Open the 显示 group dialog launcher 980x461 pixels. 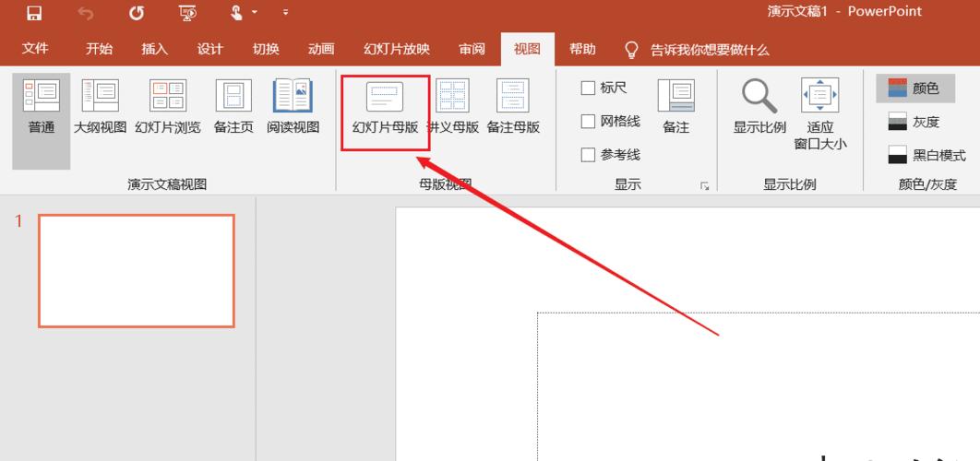coord(704,186)
